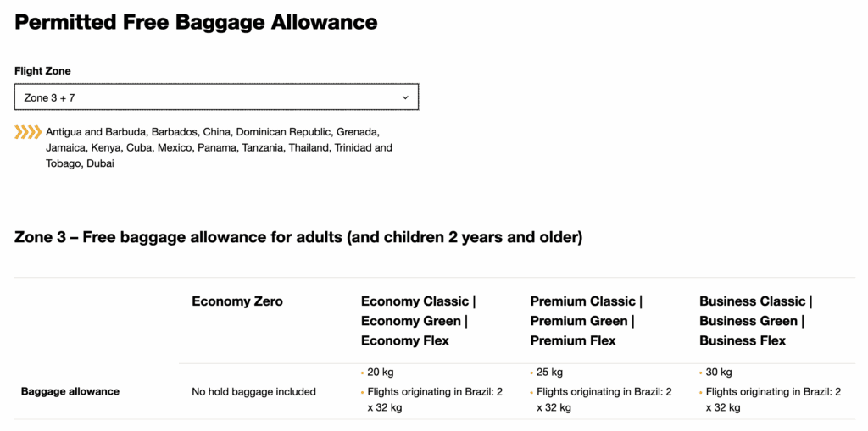Click the 25 kg bullet entry
Image resolution: width=868 pixels, height=431 pixels.
coord(549,372)
